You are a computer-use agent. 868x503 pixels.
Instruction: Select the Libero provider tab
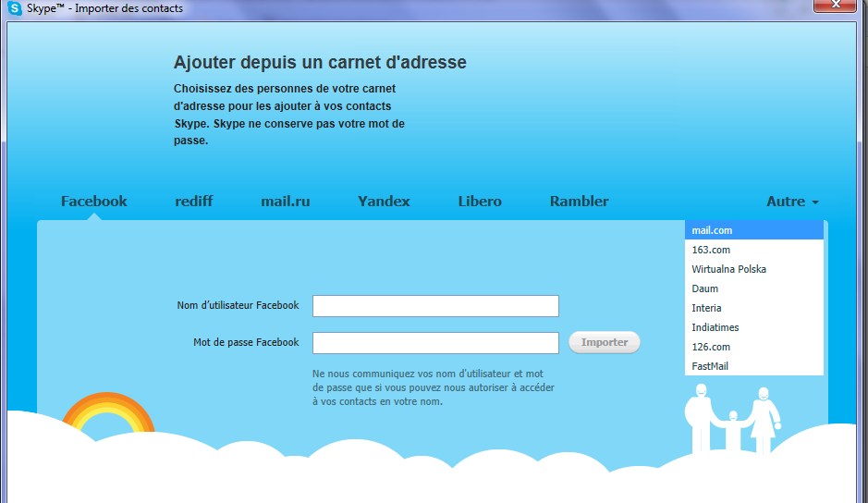tap(480, 201)
